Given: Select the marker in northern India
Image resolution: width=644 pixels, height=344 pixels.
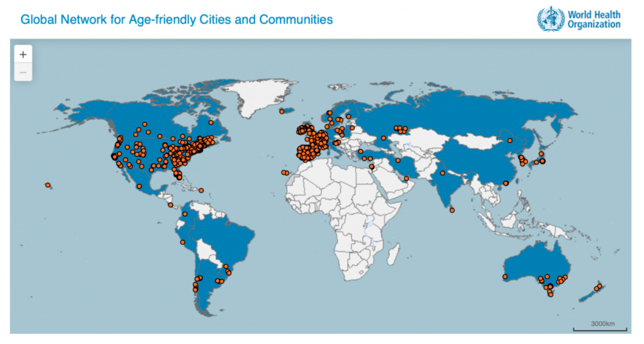Looking at the screenshot, I should pyautogui.click(x=443, y=173).
